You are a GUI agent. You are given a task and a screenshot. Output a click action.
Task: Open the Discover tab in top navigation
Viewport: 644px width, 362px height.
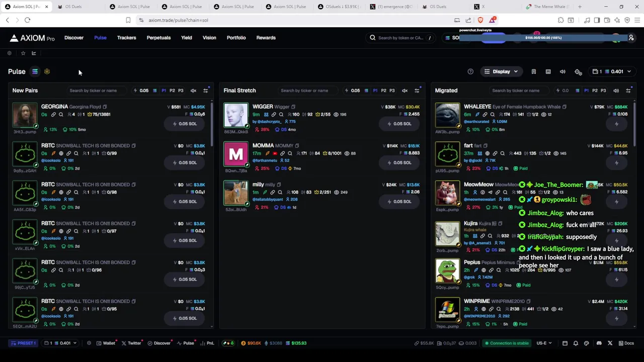tap(74, 38)
